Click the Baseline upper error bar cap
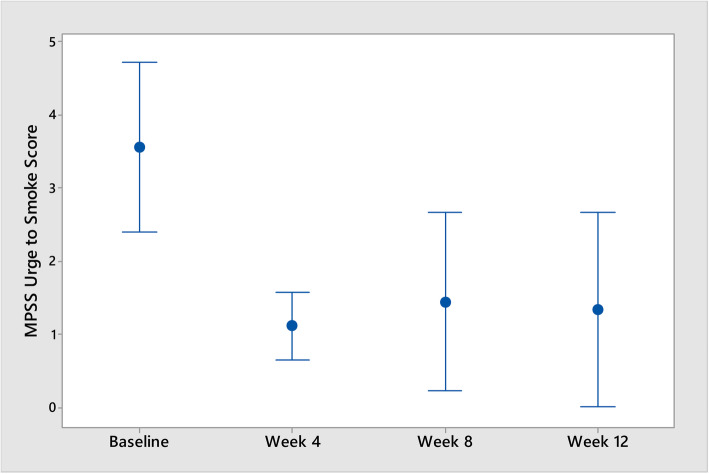Image resolution: width=709 pixels, height=474 pixels. click(140, 62)
